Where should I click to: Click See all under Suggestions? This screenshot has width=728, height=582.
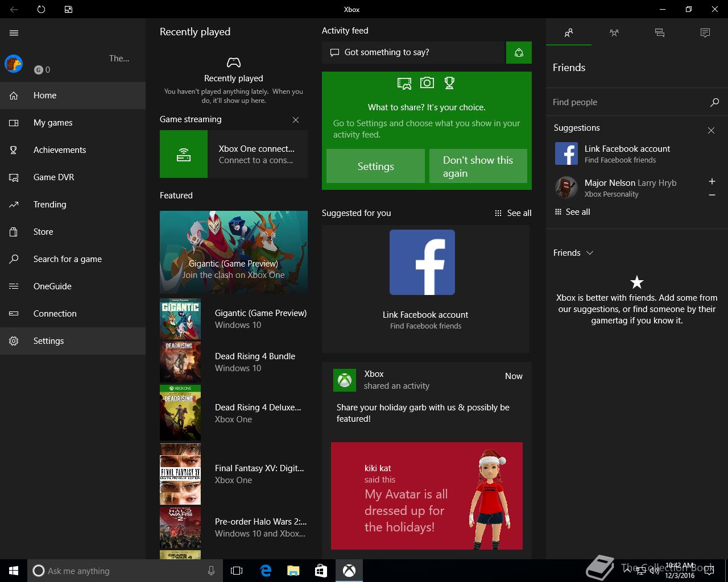click(x=573, y=212)
